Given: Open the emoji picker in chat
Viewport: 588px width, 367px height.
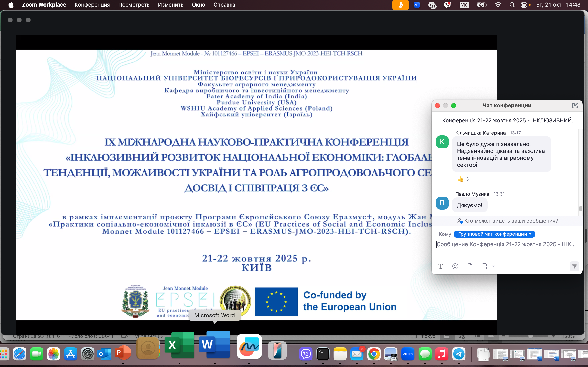Looking at the screenshot, I should coord(455,266).
